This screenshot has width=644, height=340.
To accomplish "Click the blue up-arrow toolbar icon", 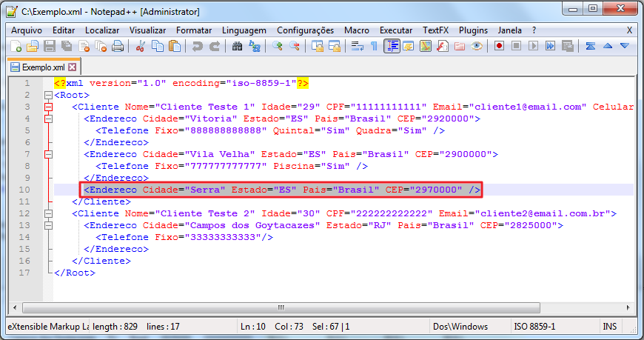I will tap(608, 46).
